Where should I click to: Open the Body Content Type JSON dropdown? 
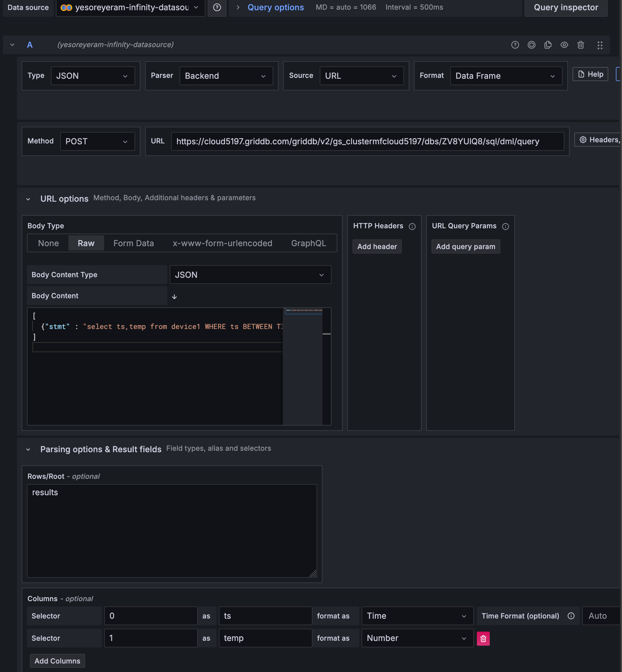250,275
